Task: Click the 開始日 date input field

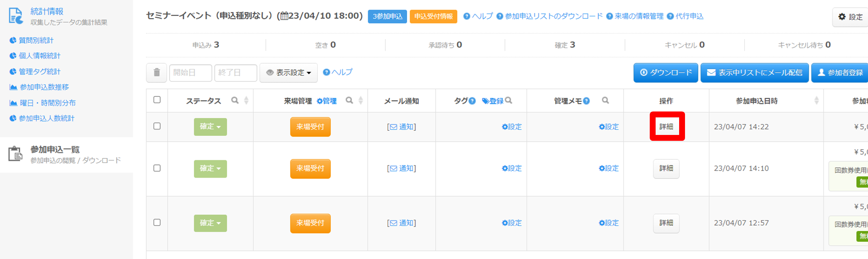Action: [191, 73]
